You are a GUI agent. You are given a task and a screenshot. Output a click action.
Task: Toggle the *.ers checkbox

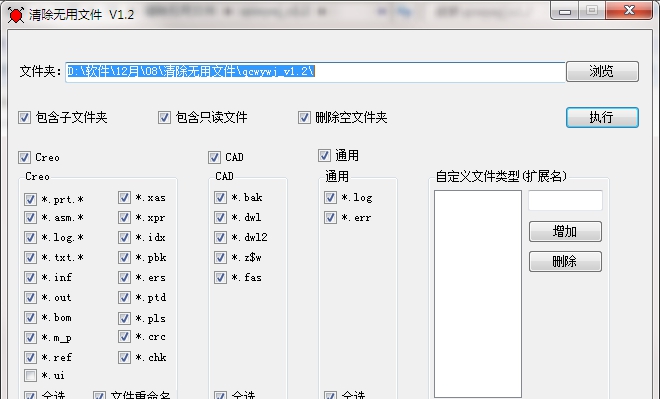click(x=124, y=277)
